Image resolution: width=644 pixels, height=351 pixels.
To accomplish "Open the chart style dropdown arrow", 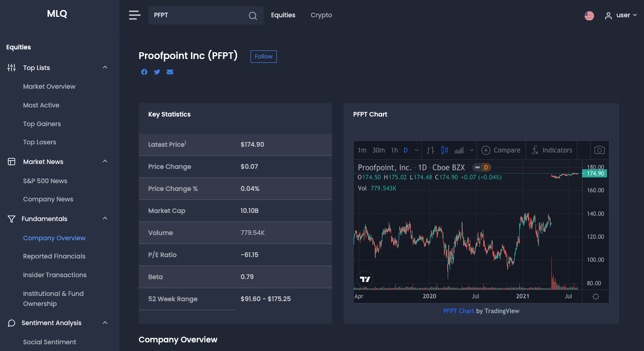I will (x=472, y=150).
